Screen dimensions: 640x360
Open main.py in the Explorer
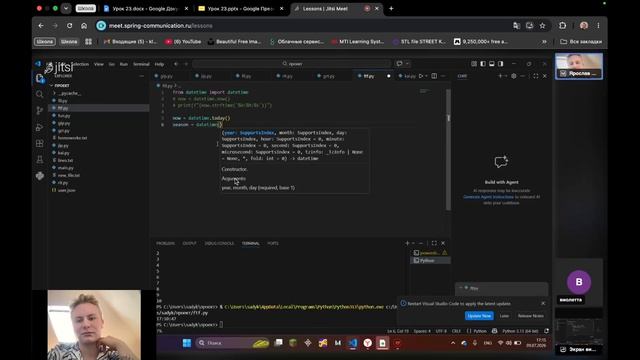coord(65,168)
